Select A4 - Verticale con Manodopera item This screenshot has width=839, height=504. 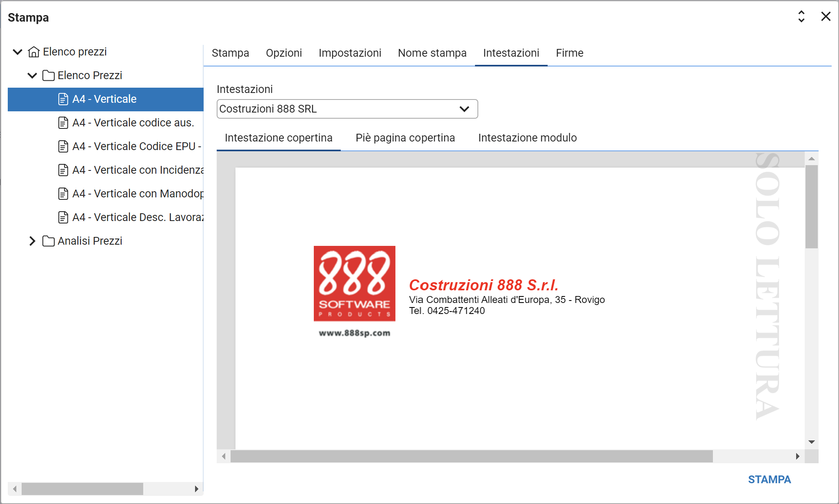pos(138,194)
